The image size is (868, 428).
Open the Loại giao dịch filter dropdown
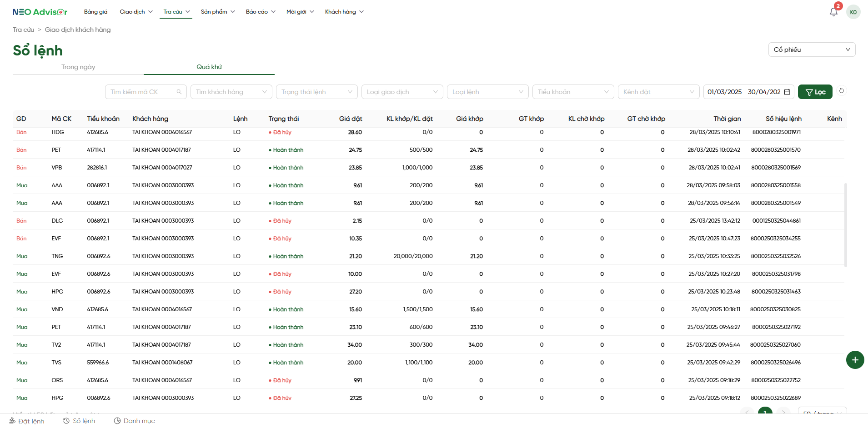tap(402, 92)
